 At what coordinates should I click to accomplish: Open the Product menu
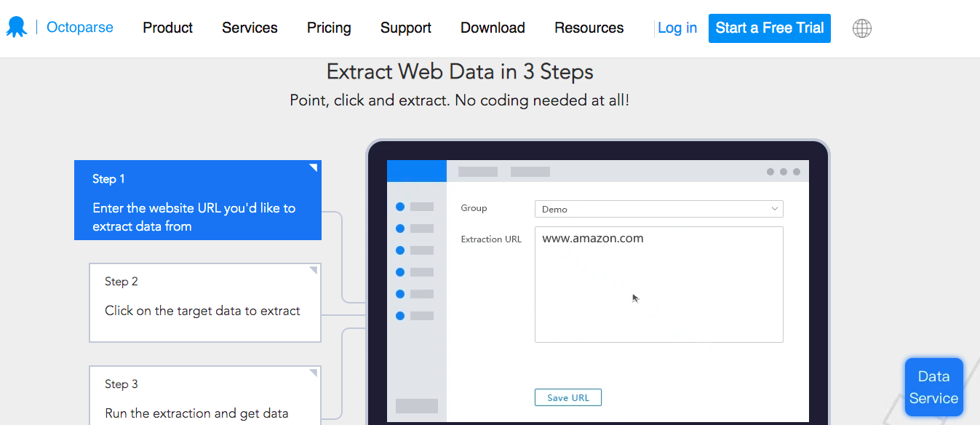pos(168,28)
